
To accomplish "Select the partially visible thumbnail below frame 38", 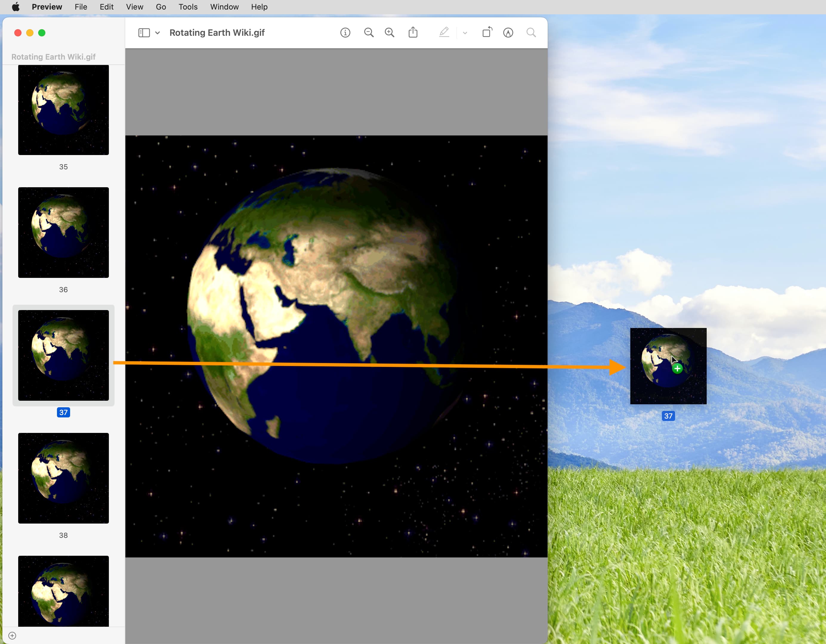I will tap(64, 591).
